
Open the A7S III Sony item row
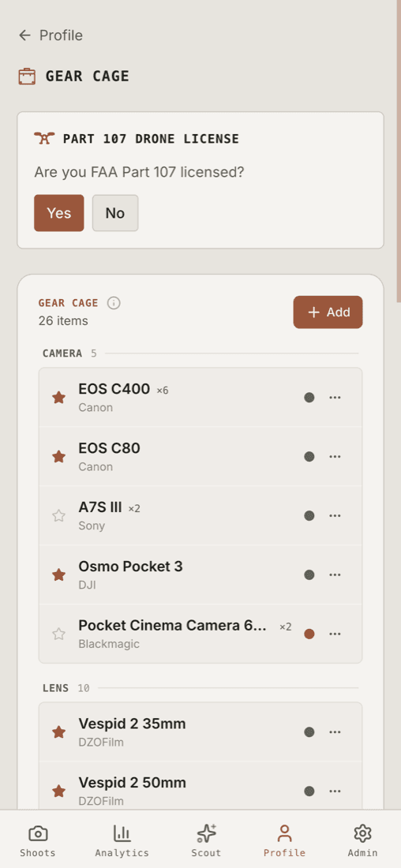click(x=200, y=516)
